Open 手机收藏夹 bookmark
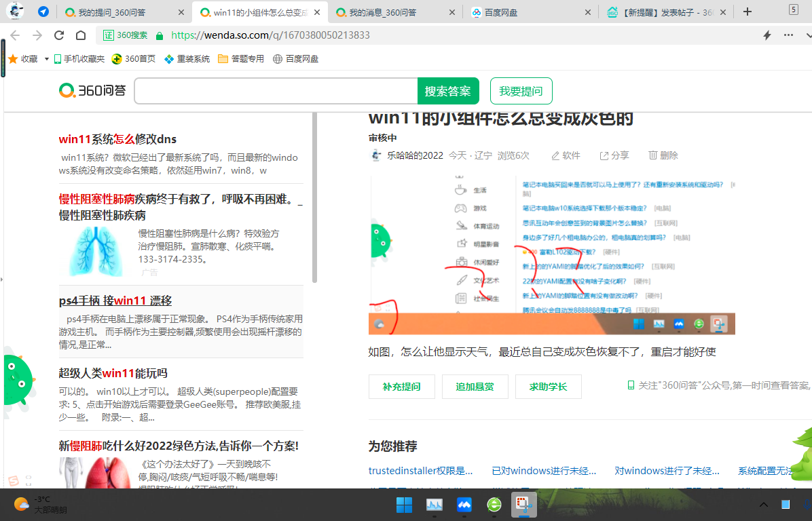 tap(79, 59)
